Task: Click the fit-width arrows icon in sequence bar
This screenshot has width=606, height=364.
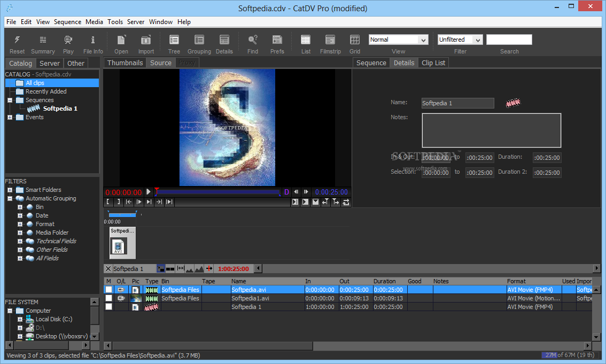Action: coord(181,268)
